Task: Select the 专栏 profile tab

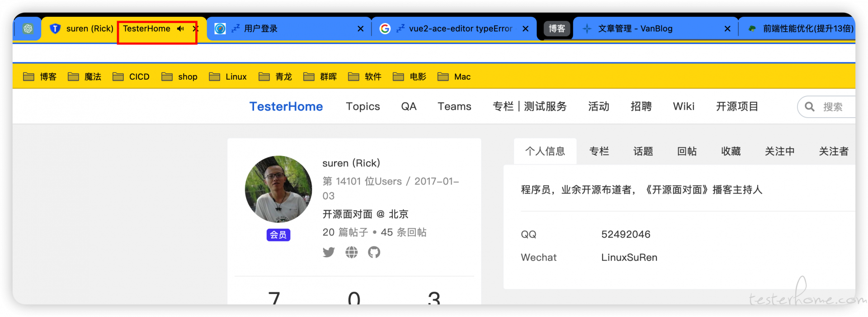Action: [599, 151]
